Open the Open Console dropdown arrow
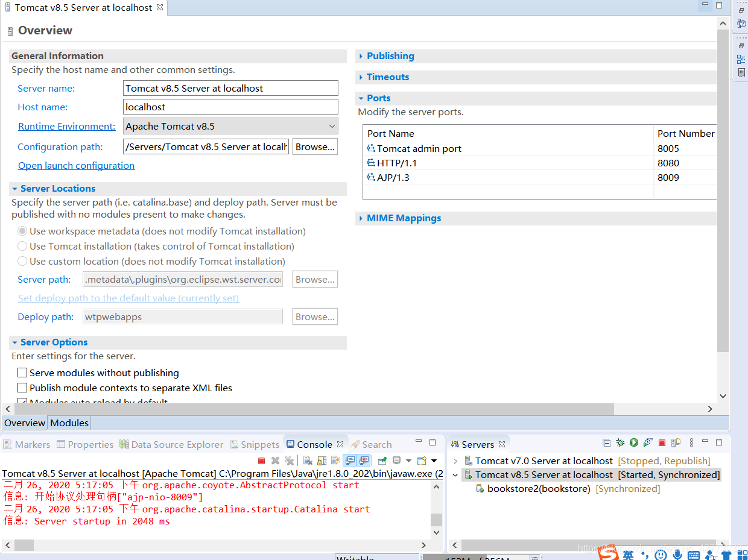 (x=434, y=461)
